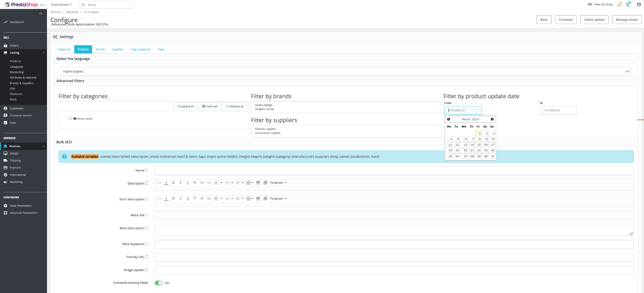Viewport: 644px width, 293px height.
Task: Switch to the Brands tab
Action: 100,49
